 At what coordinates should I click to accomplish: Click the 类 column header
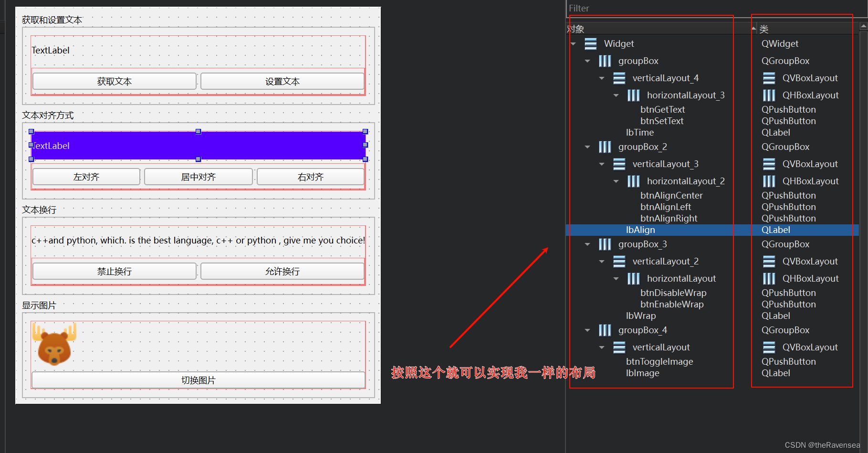click(x=808, y=29)
